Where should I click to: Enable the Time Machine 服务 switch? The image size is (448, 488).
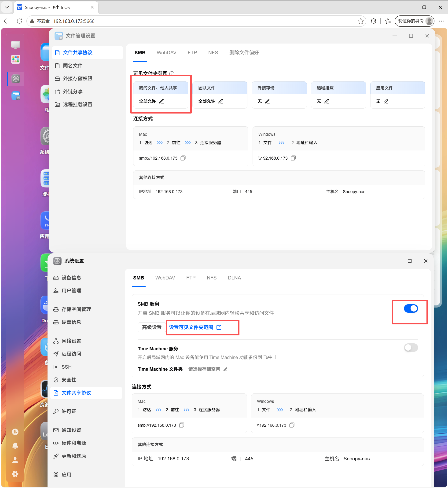411,348
